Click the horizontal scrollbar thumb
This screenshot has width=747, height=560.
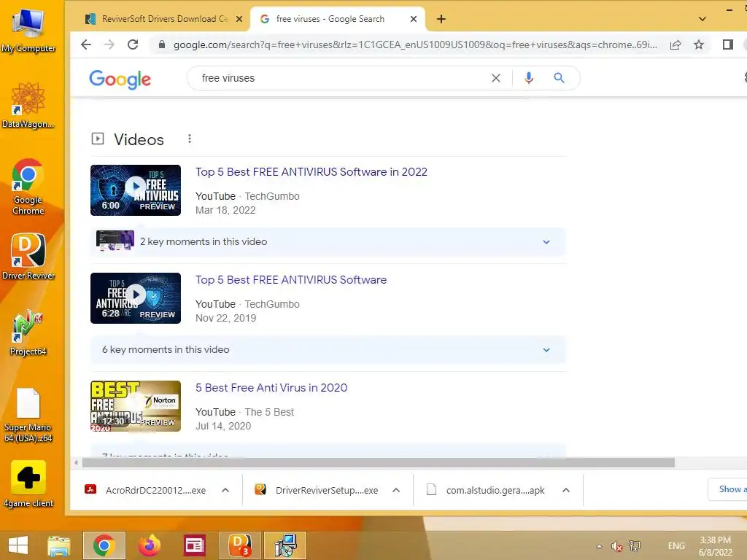pyautogui.click(x=379, y=463)
